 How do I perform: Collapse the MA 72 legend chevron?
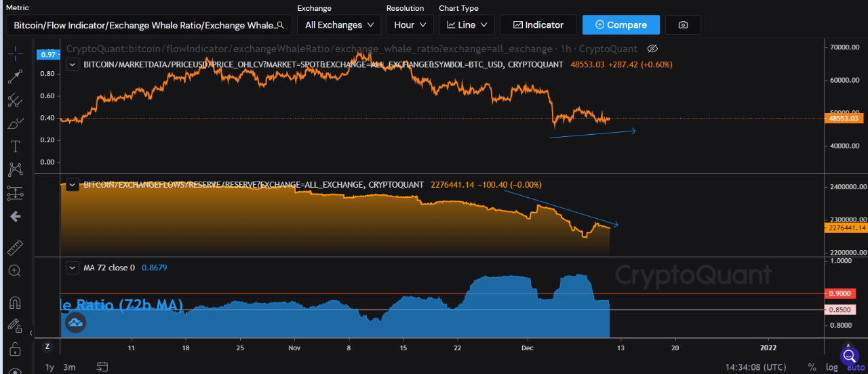73,268
